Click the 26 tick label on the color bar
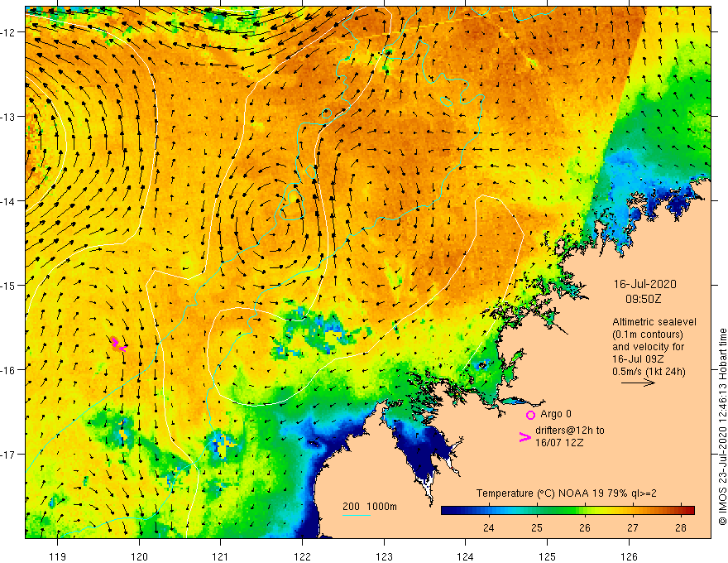 [x=585, y=528]
